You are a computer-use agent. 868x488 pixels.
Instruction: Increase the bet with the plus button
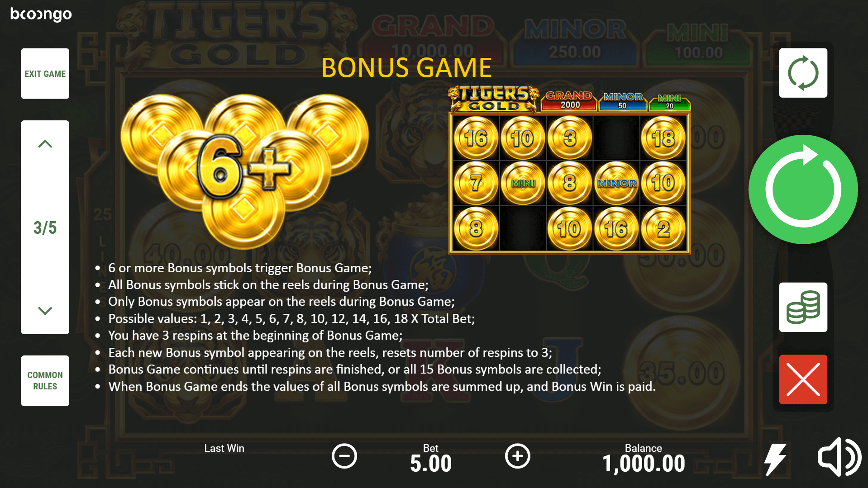(x=517, y=456)
